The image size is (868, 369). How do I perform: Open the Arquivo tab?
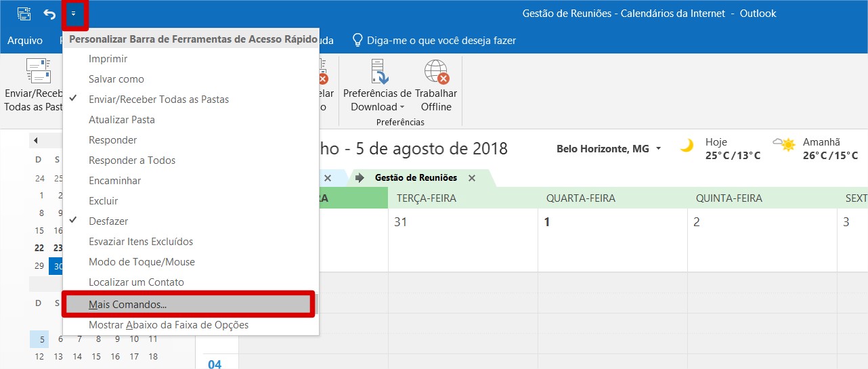point(25,41)
